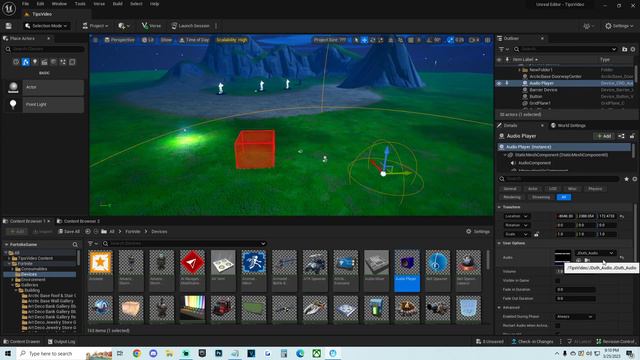This screenshot has width=640, height=360.
Task: Open the Build menu
Action: tap(118, 4)
